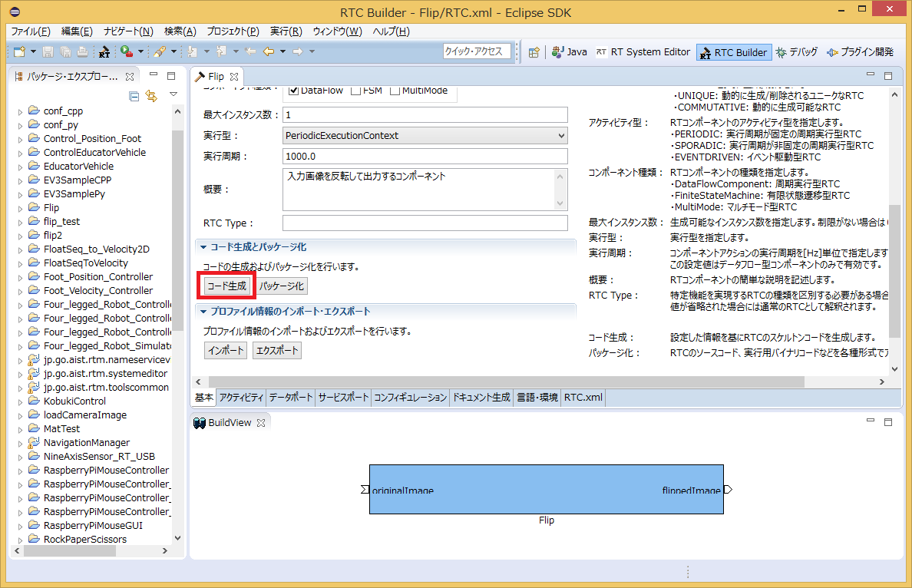Click the Run with external tools icon

click(x=126, y=51)
